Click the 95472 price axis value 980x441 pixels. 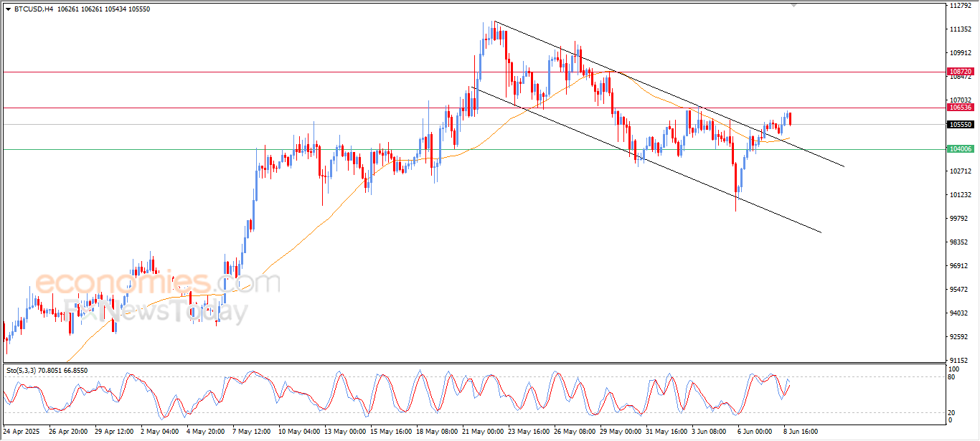coord(958,290)
